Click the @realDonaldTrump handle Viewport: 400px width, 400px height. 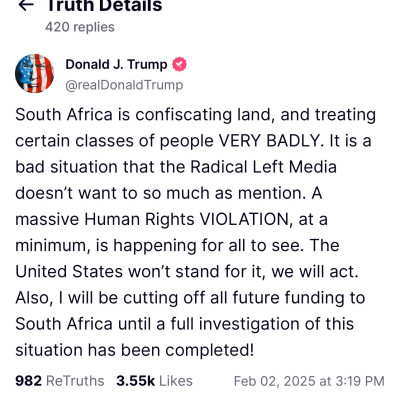click(124, 85)
